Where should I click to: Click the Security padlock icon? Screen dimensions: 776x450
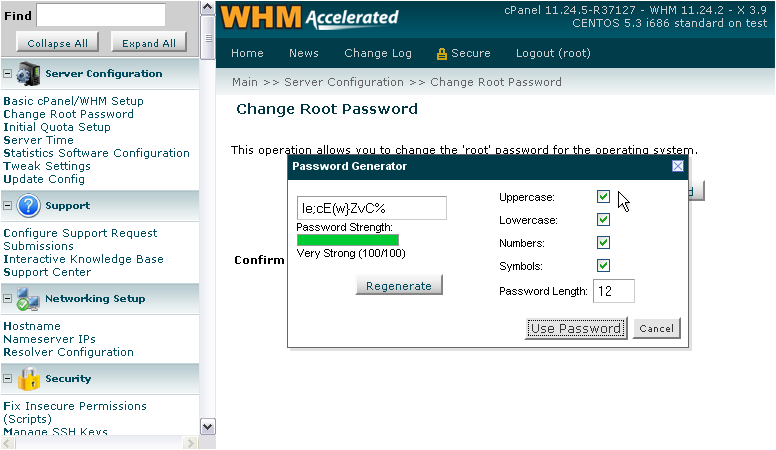(x=28, y=379)
